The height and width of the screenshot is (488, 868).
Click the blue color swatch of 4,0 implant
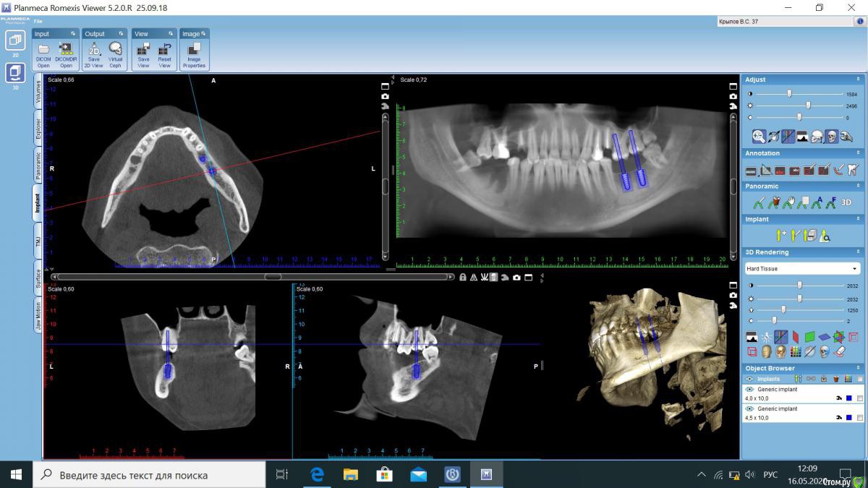click(x=848, y=398)
